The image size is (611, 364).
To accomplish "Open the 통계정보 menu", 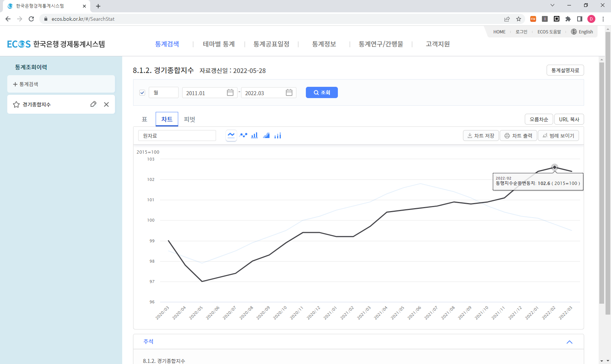I will pos(324,44).
